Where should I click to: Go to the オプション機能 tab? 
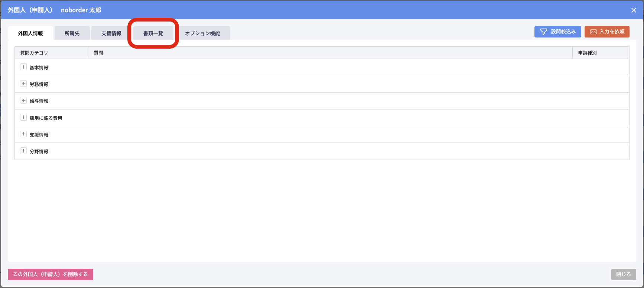click(202, 33)
